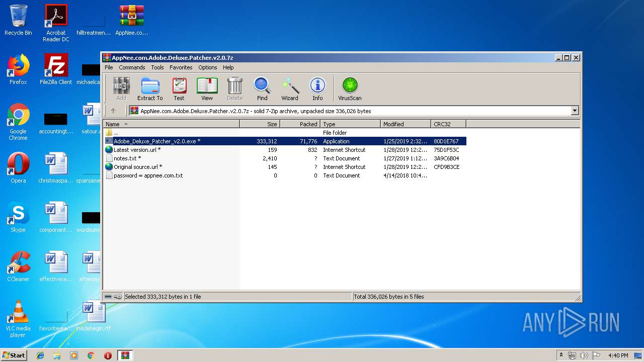Click the Acrobat Reader DC desktop icon
This screenshot has width=644, height=362.
[x=56, y=23]
